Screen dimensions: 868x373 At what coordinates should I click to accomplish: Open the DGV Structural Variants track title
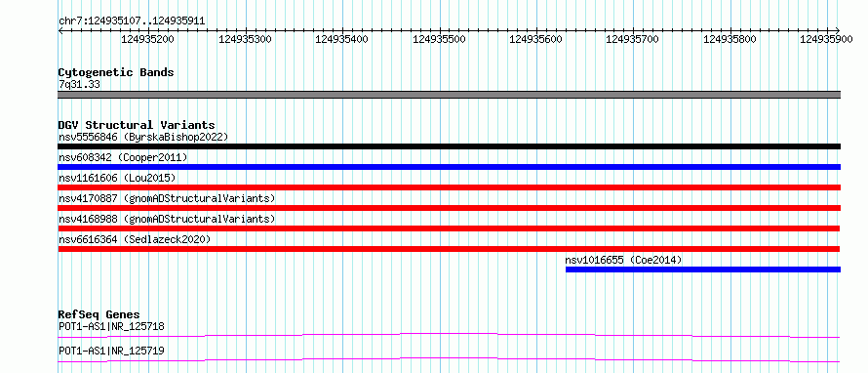click(137, 125)
